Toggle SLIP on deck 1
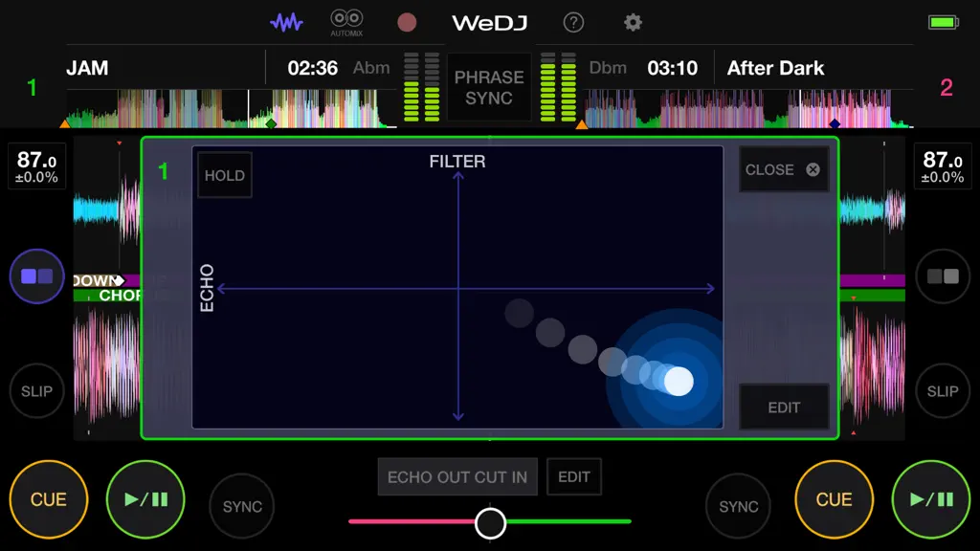 pos(37,391)
